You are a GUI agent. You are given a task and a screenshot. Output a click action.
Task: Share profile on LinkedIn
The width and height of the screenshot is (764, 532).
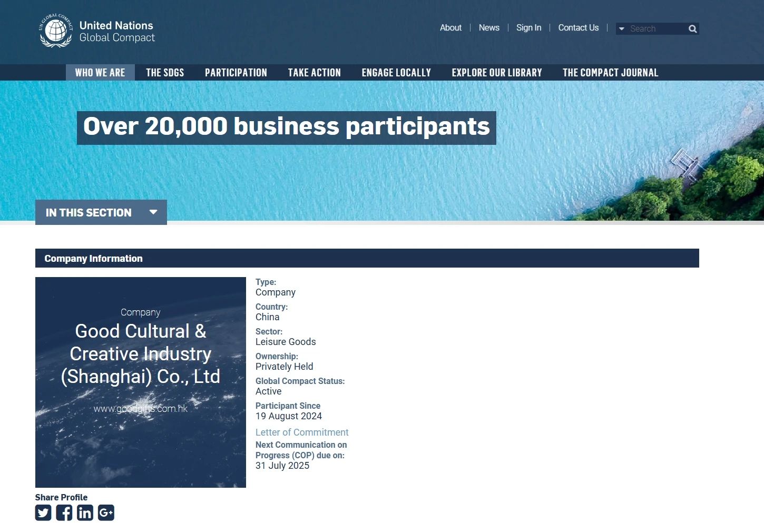click(85, 513)
